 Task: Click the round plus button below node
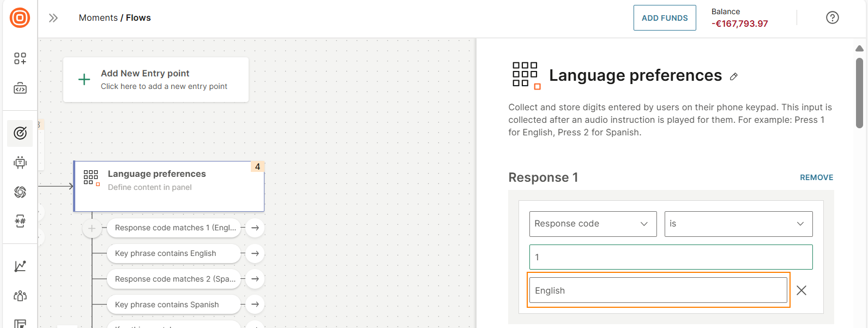click(92, 229)
